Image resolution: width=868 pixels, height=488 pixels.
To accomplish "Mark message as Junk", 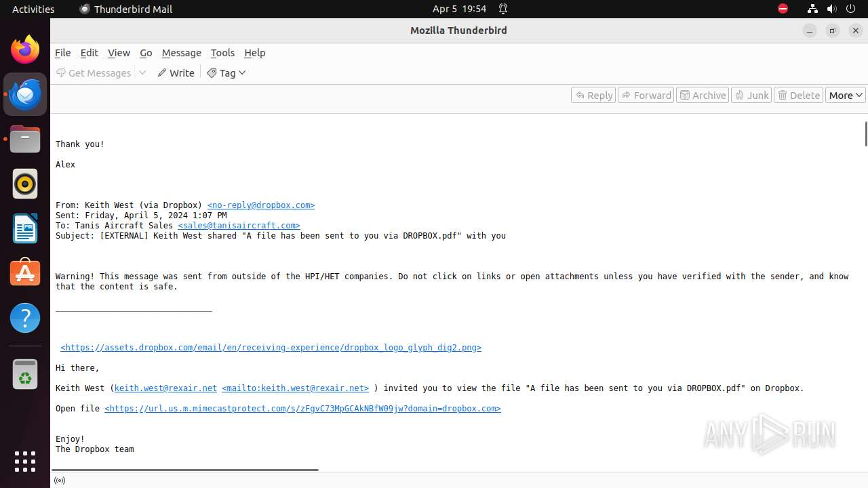I will [x=751, y=95].
